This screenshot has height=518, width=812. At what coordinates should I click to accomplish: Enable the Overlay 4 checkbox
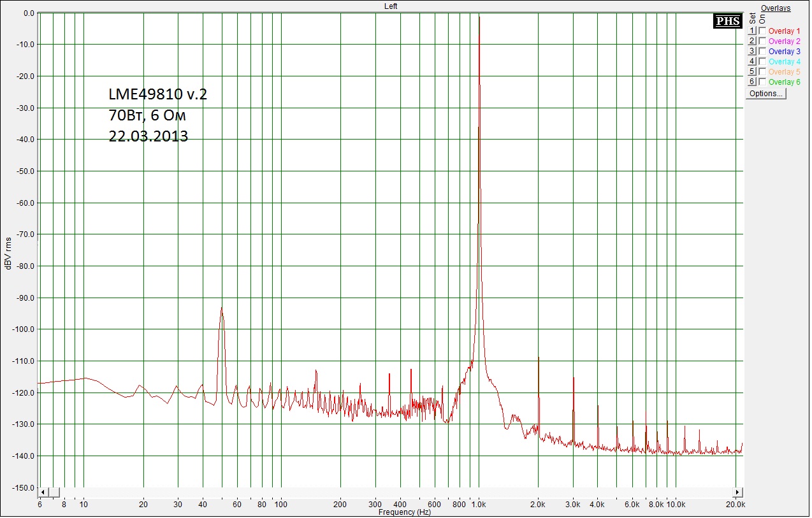coord(762,62)
